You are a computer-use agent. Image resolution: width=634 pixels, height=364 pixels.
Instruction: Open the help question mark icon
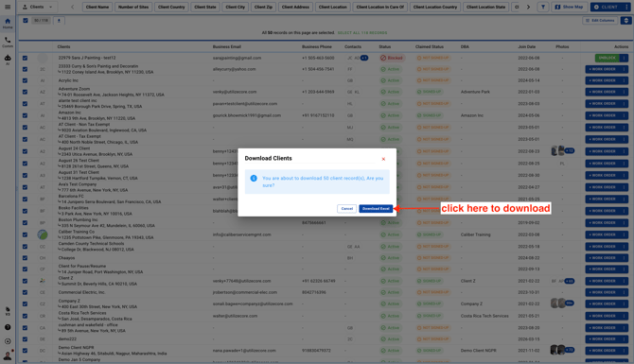click(x=8, y=327)
